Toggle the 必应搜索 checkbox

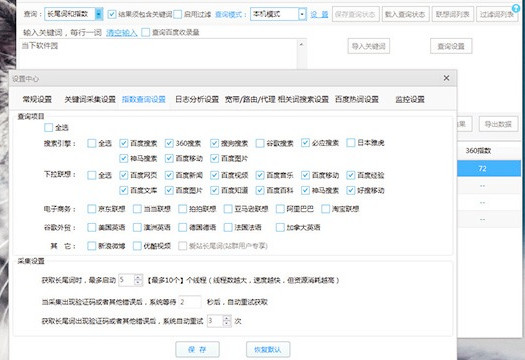(x=305, y=143)
